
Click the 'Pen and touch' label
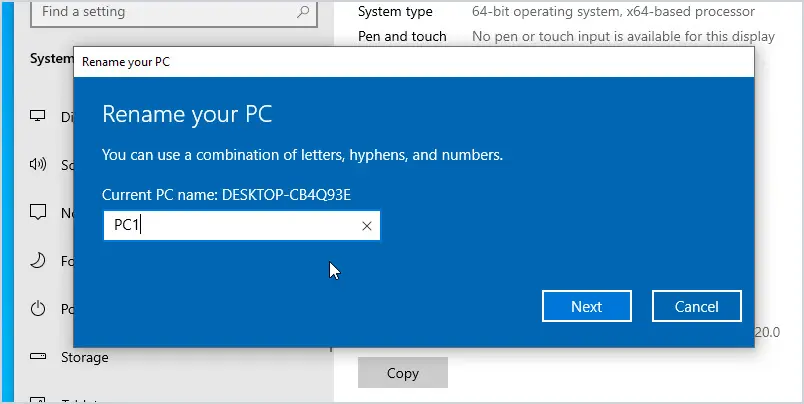coord(402,36)
